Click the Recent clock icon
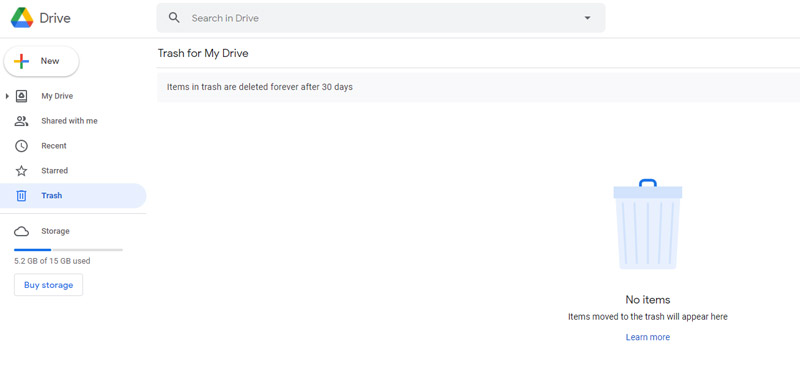Image resolution: width=800 pixels, height=381 pixels. tap(21, 146)
